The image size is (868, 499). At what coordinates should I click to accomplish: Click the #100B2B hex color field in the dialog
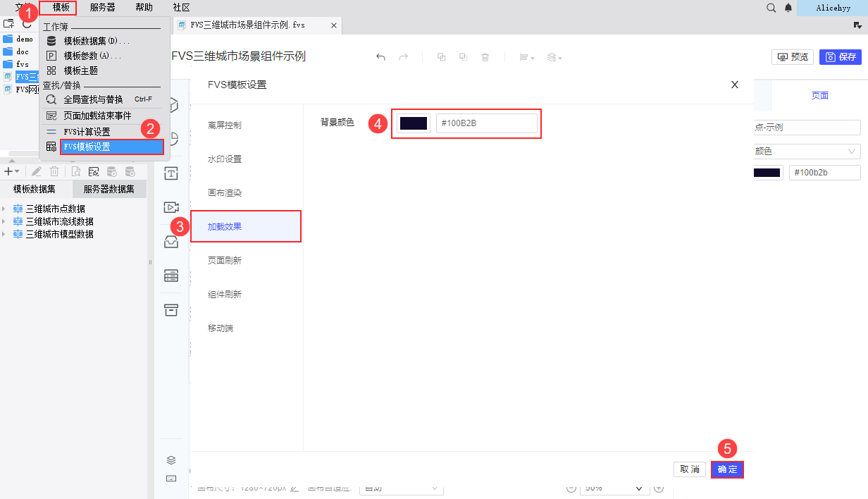[x=486, y=123]
